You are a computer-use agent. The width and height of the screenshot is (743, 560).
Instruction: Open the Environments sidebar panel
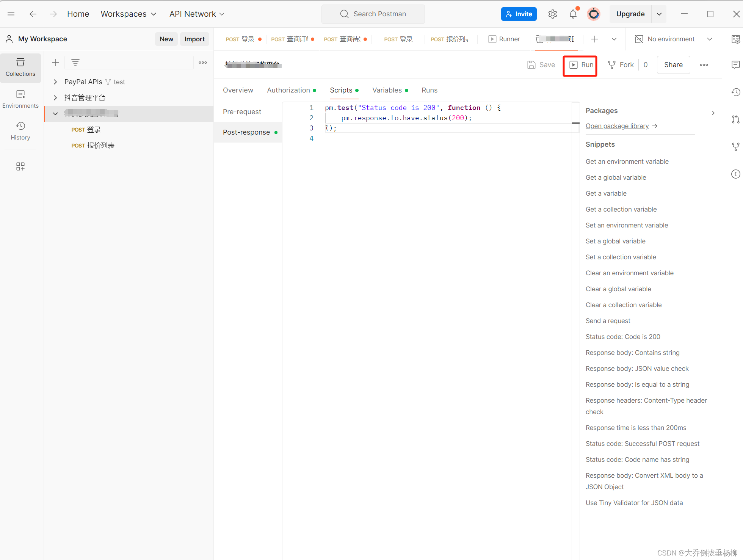point(20,99)
